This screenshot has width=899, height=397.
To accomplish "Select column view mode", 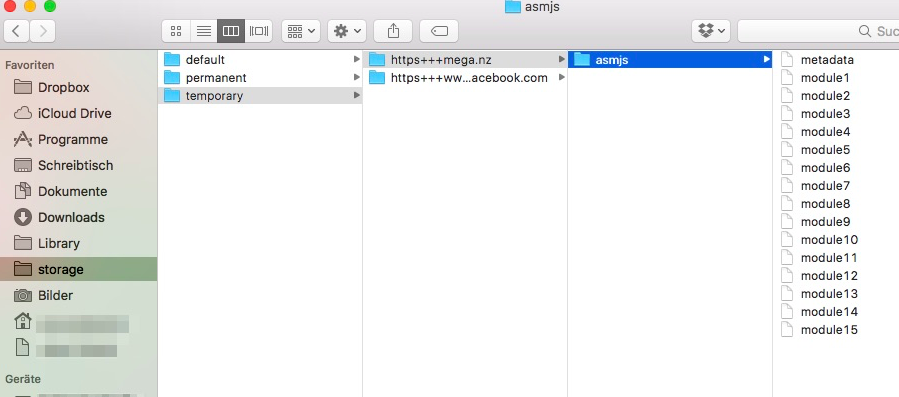I will 231,31.
